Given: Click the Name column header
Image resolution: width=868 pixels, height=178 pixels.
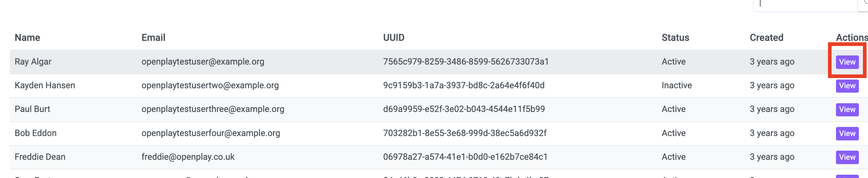Looking at the screenshot, I should (27, 38).
